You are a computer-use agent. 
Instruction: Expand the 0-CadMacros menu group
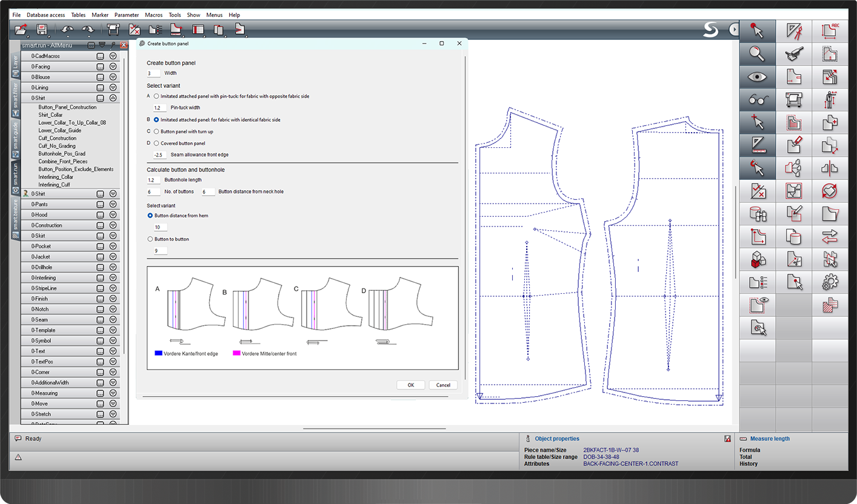113,56
